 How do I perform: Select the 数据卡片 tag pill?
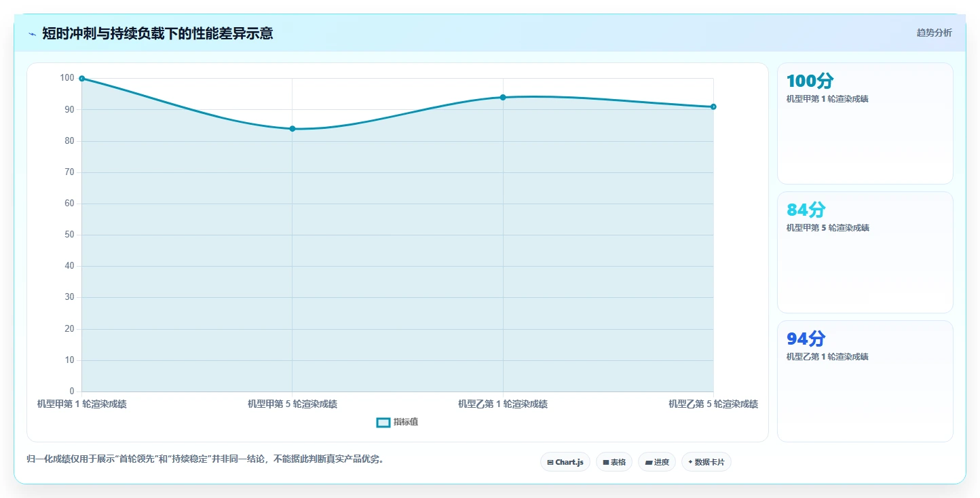click(706, 462)
